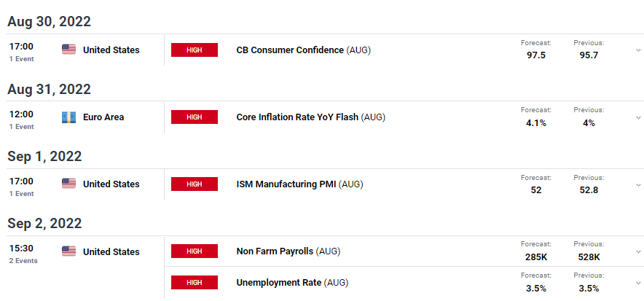644x301 pixels.
Task: Click the US flag in Sep 2 row
Action: (x=68, y=251)
